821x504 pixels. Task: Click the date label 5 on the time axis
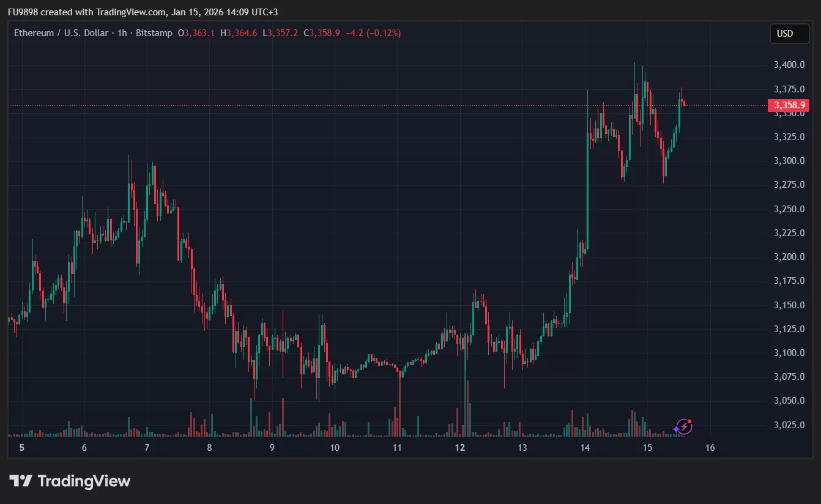click(21, 448)
